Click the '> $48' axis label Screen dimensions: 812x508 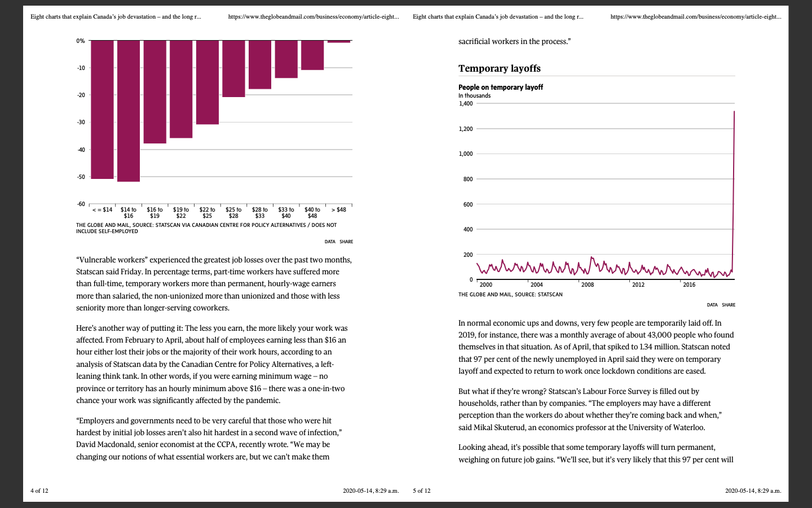338,210
